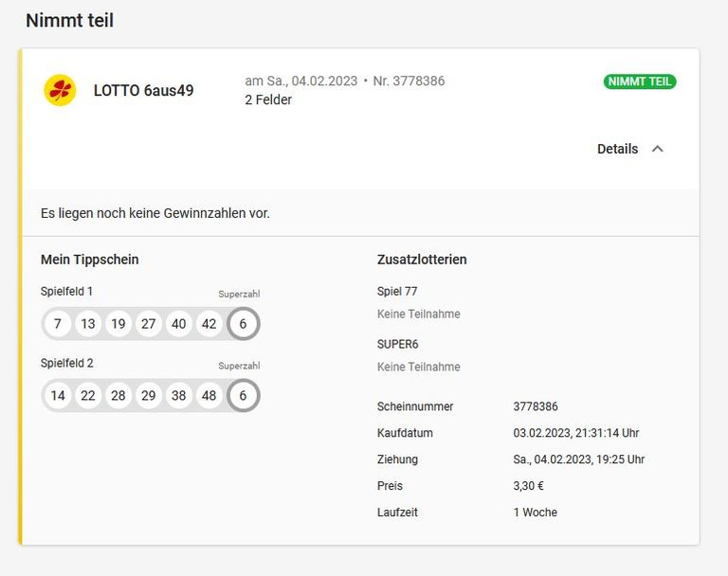Click number ball 28 in Spielfeld 2

118,395
